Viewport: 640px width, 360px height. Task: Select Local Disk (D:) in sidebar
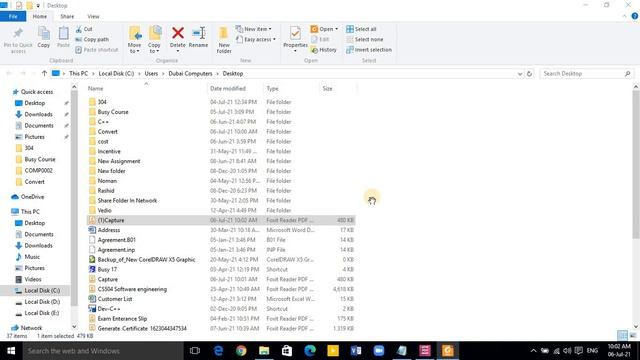click(42, 302)
